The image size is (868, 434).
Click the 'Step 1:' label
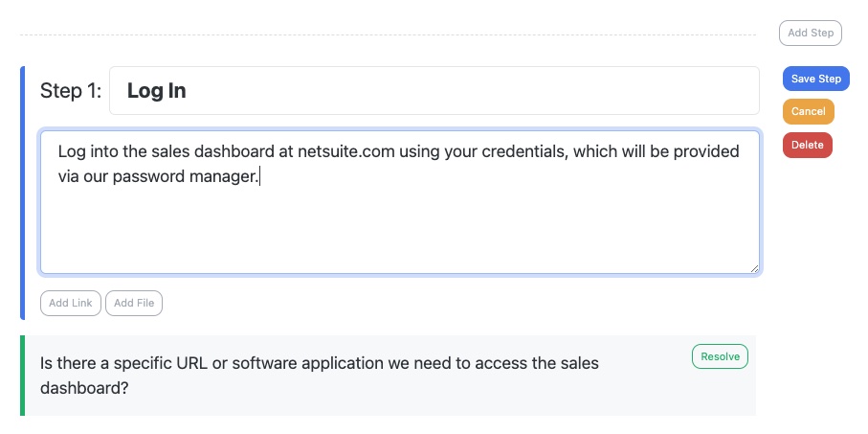[71, 91]
